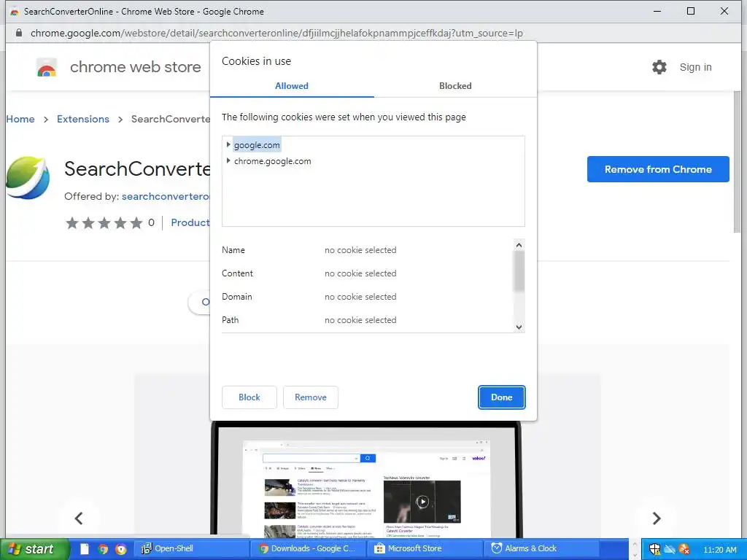Image resolution: width=747 pixels, height=560 pixels.
Task: Select the google.com entry in cookie list
Action: [257, 145]
